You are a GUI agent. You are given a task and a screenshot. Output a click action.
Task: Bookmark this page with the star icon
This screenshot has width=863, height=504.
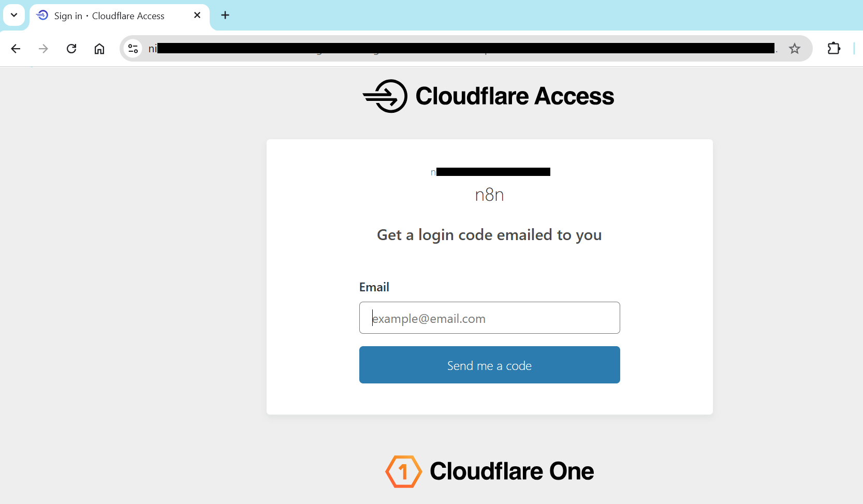click(x=794, y=49)
